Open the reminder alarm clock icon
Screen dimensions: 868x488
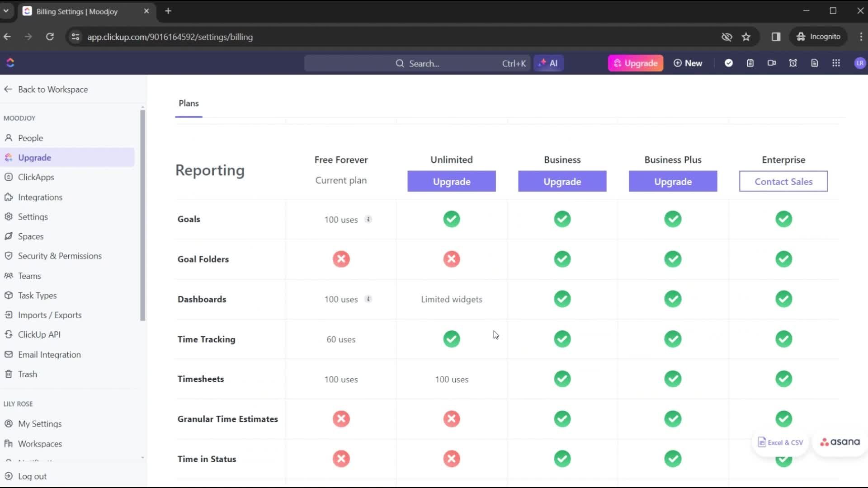[x=793, y=63]
